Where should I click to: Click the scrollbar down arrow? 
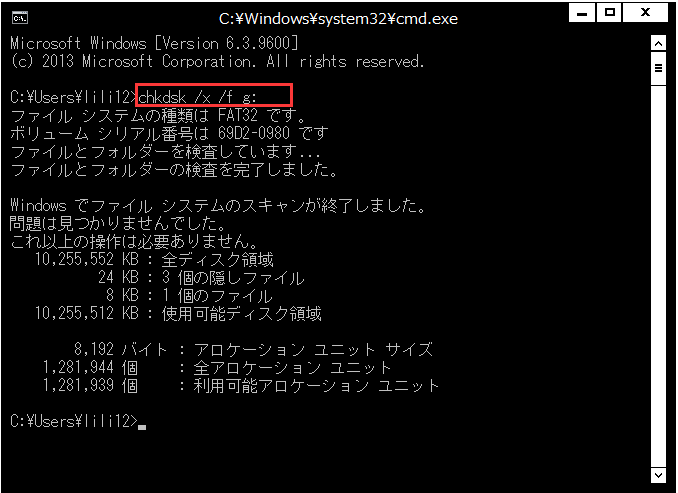pyautogui.click(x=658, y=475)
